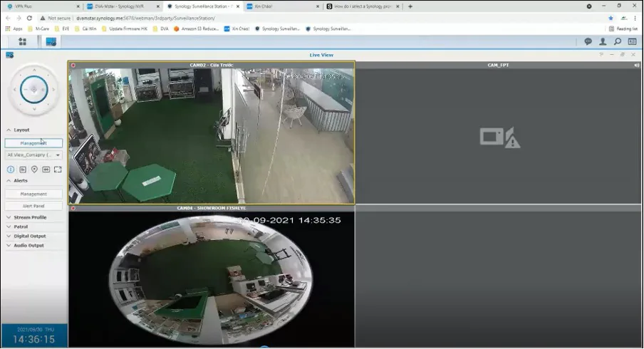Open the Chrome three-dot menu

click(x=635, y=18)
